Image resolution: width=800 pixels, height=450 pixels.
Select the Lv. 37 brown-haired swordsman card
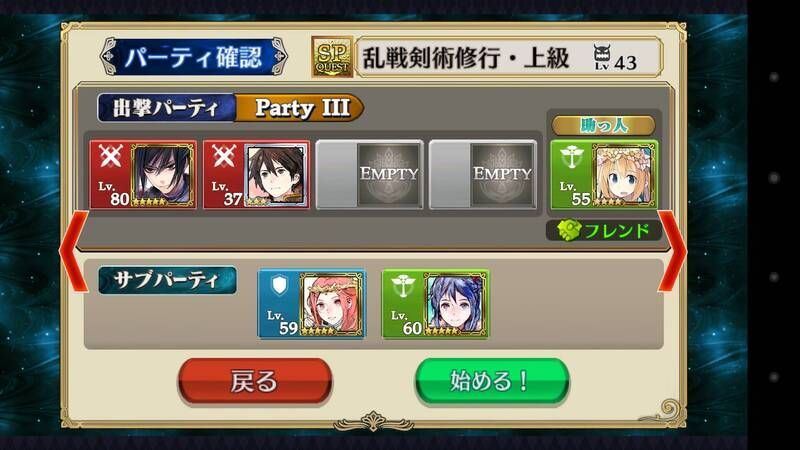click(256, 174)
